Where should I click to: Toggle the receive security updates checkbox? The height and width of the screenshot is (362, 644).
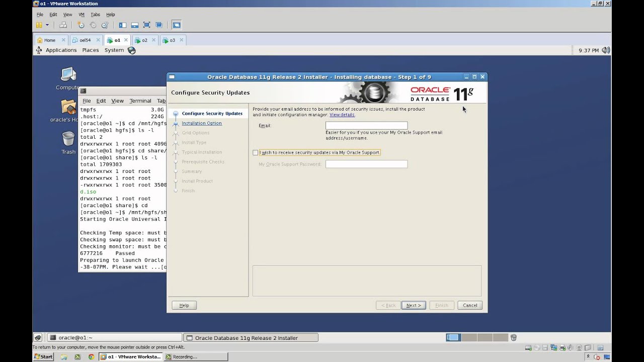coord(256,152)
